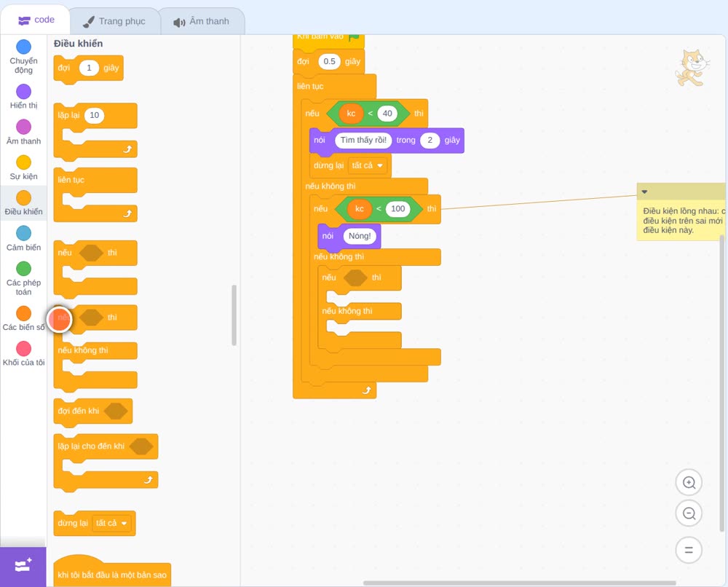Viewport: 728px width, 587px height.
Task: Click the workspace horizontal scrollbar
Action: point(519,583)
